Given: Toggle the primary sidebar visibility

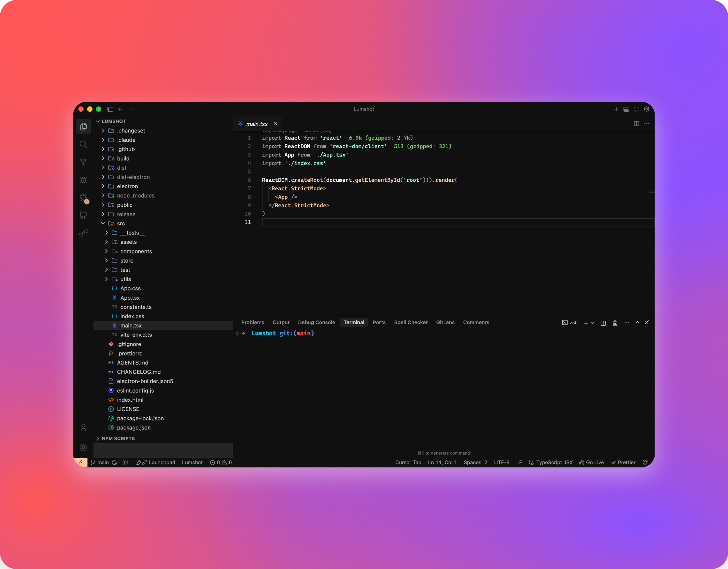Looking at the screenshot, I should pyautogui.click(x=110, y=109).
